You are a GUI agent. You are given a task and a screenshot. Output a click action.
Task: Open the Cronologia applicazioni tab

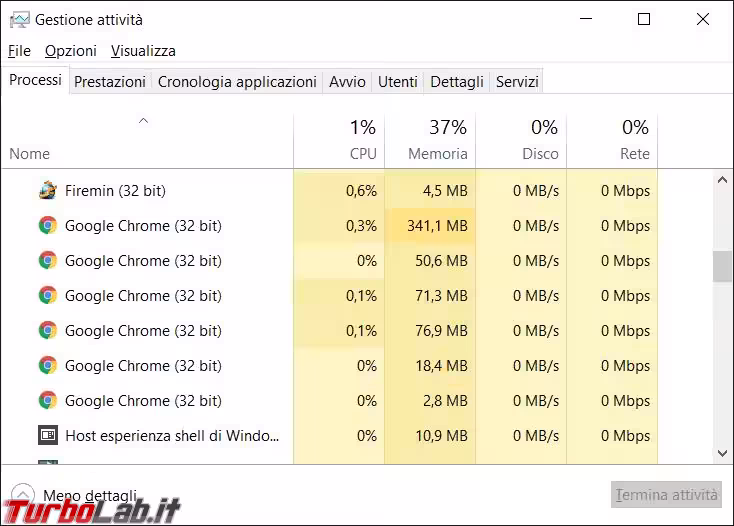pyautogui.click(x=237, y=82)
